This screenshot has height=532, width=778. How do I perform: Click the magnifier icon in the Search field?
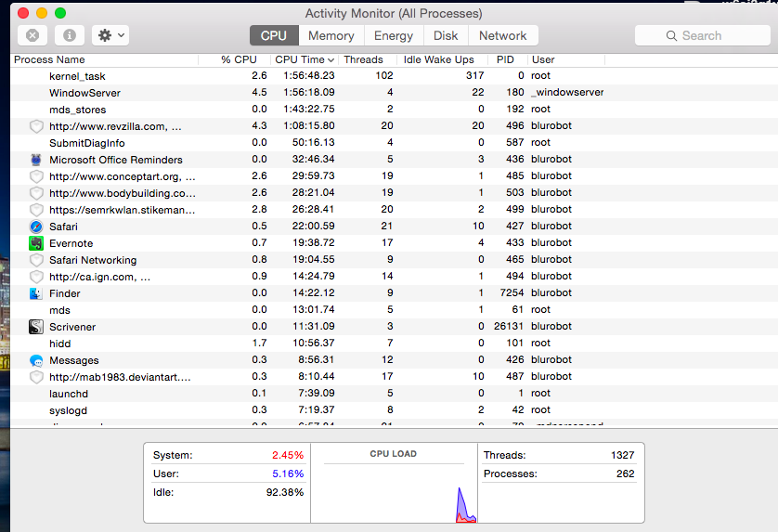pyautogui.click(x=671, y=35)
